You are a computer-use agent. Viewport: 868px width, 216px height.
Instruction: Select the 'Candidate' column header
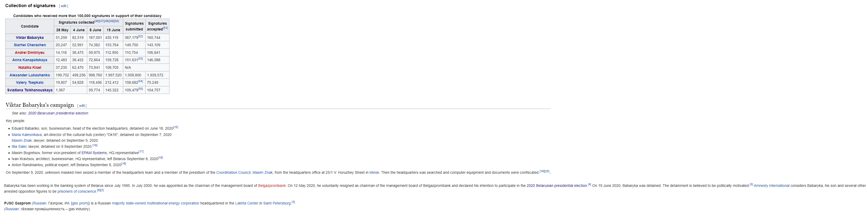coord(30,26)
